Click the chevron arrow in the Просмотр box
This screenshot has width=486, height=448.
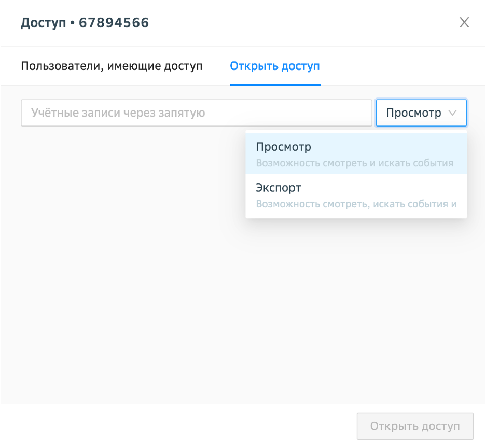pyautogui.click(x=452, y=113)
